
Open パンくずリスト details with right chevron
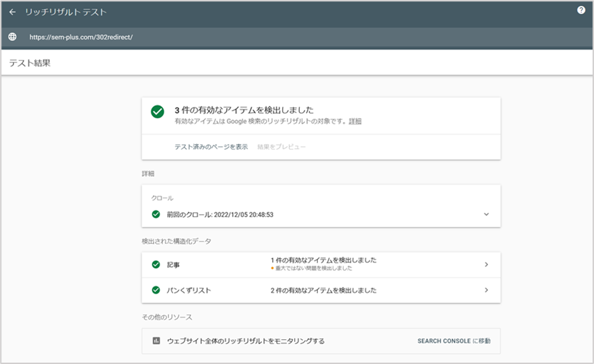(486, 290)
